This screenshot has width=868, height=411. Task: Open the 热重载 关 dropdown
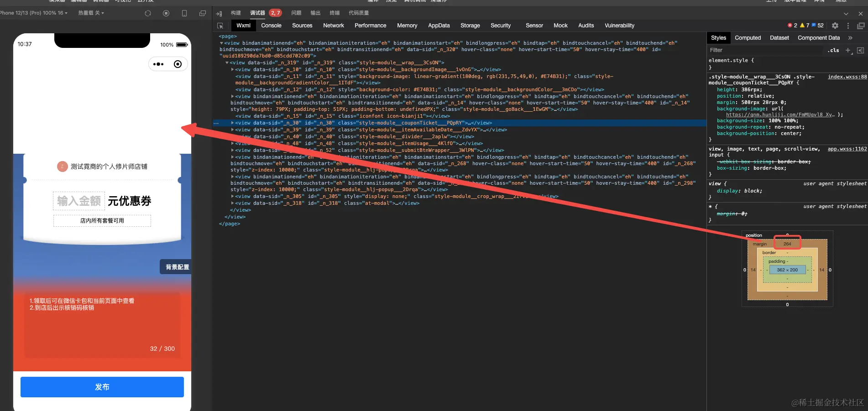click(x=91, y=13)
